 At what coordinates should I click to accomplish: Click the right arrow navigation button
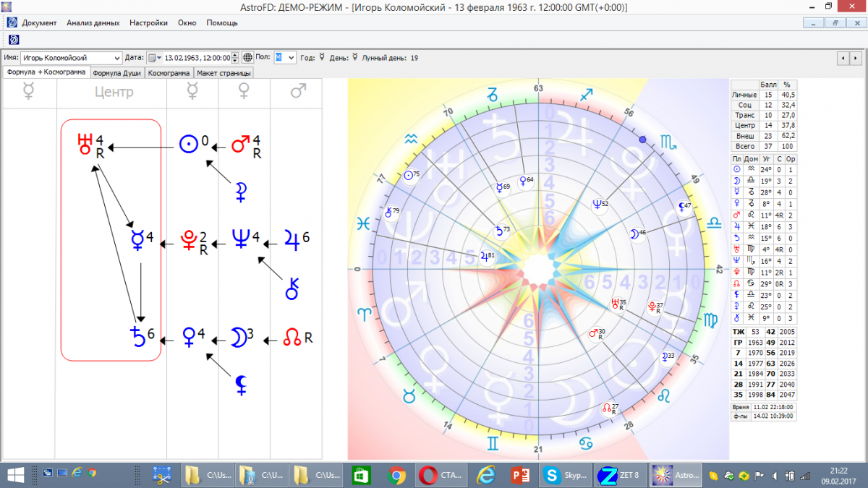click(x=856, y=58)
